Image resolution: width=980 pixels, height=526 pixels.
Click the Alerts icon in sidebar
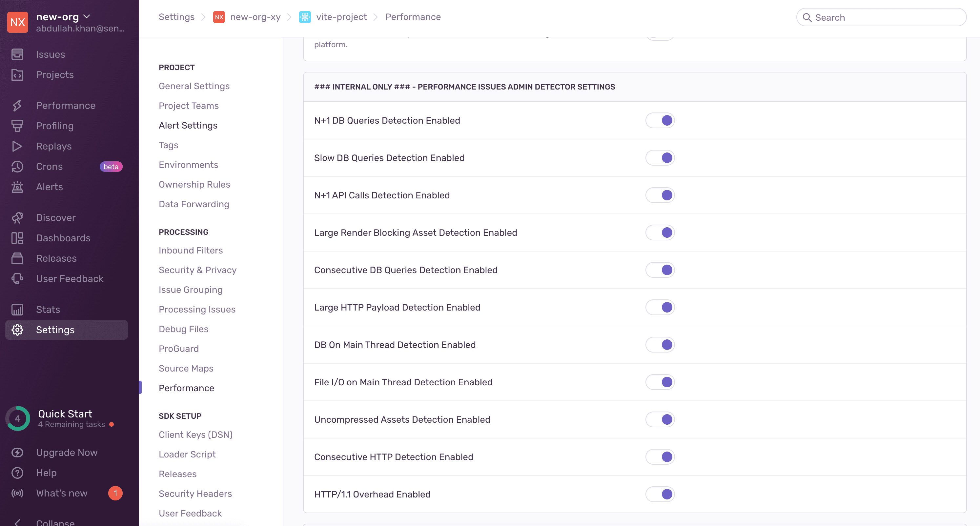(17, 187)
